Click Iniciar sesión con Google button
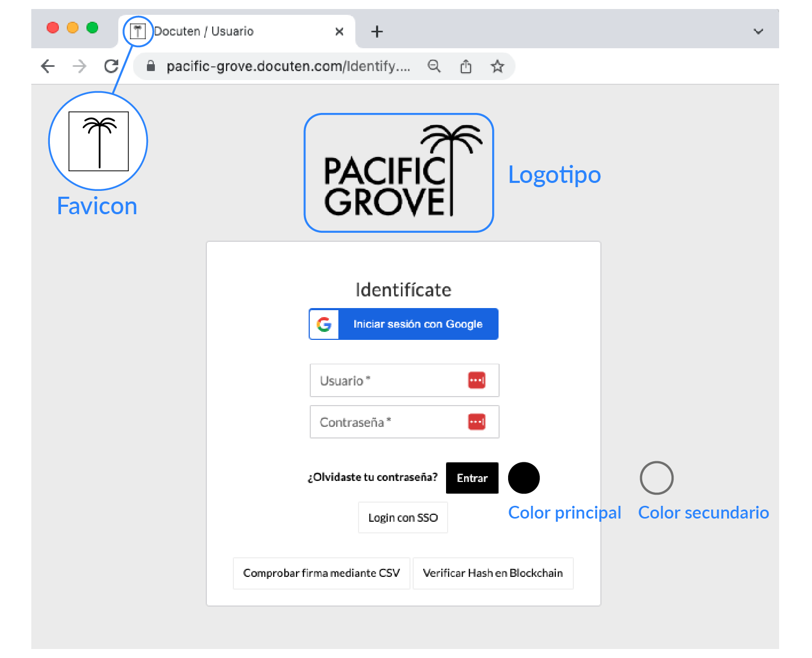Viewport: 812px width, 658px height. coord(404,324)
